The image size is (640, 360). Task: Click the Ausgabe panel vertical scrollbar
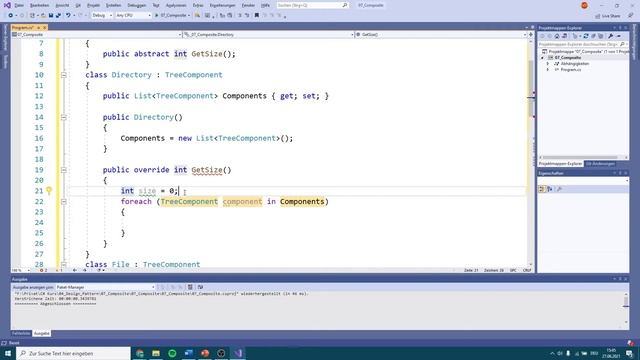tap(626, 308)
